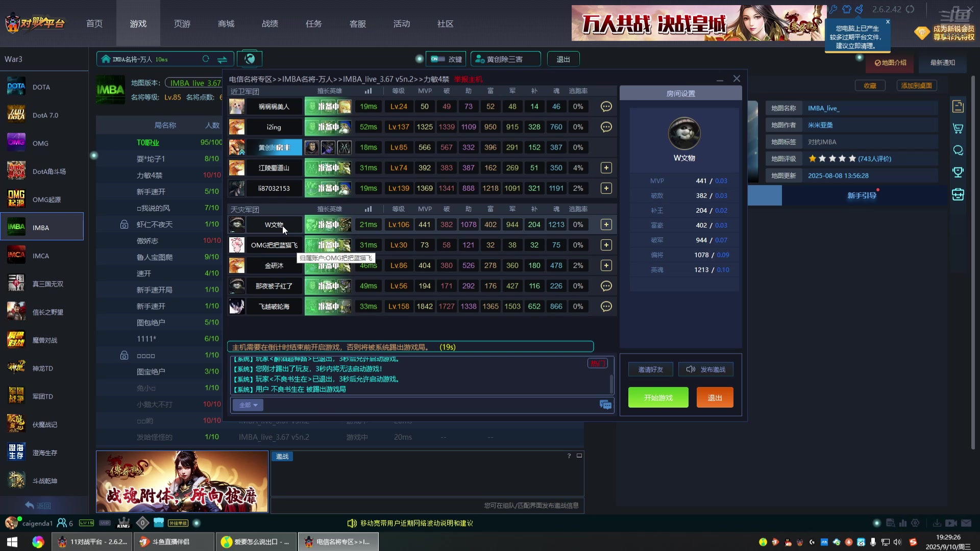Open chat bubble for 祸祸美人 row

606,107
